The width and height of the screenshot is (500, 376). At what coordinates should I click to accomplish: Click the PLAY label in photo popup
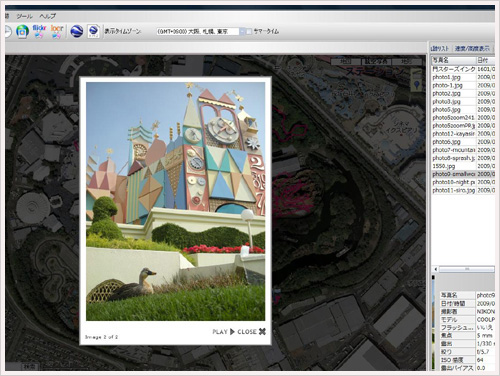pyautogui.click(x=220, y=332)
